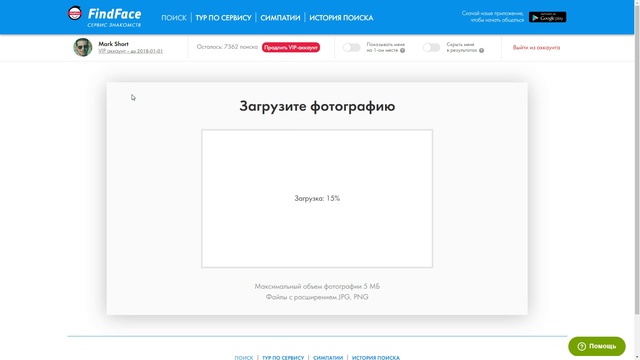Open Mark Short's profile avatar

[83, 47]
